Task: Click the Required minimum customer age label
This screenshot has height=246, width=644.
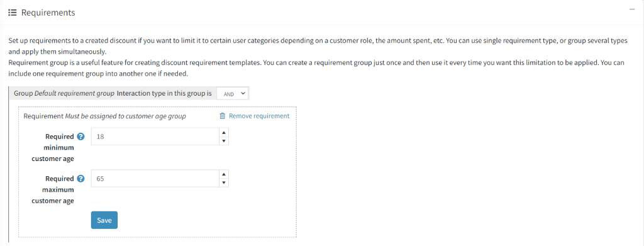Action: coord(53,147)
